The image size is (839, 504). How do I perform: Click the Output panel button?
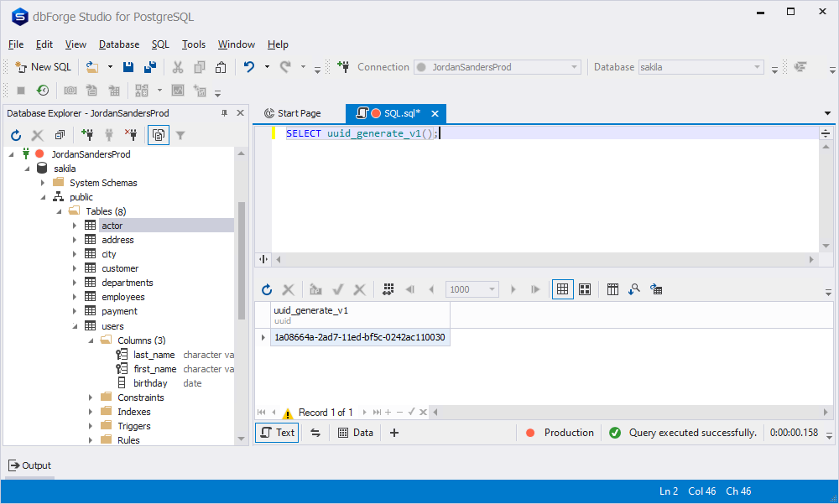pos(30,465)
